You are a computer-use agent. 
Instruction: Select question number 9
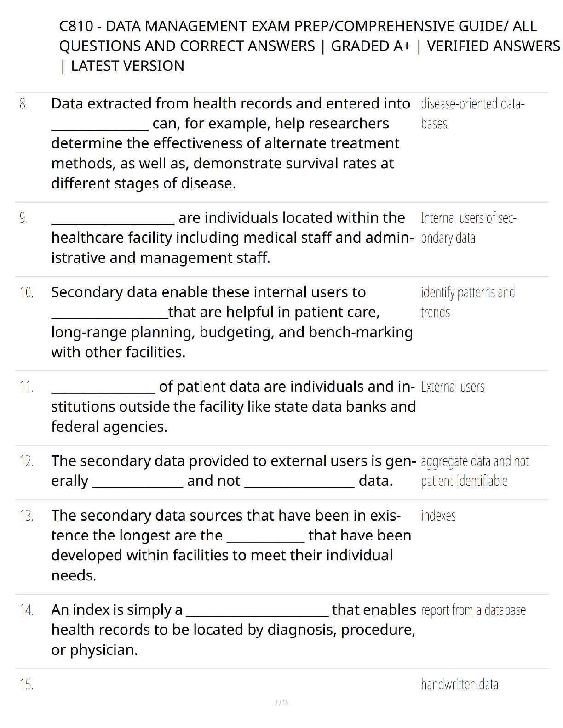(x=24, y=218)
